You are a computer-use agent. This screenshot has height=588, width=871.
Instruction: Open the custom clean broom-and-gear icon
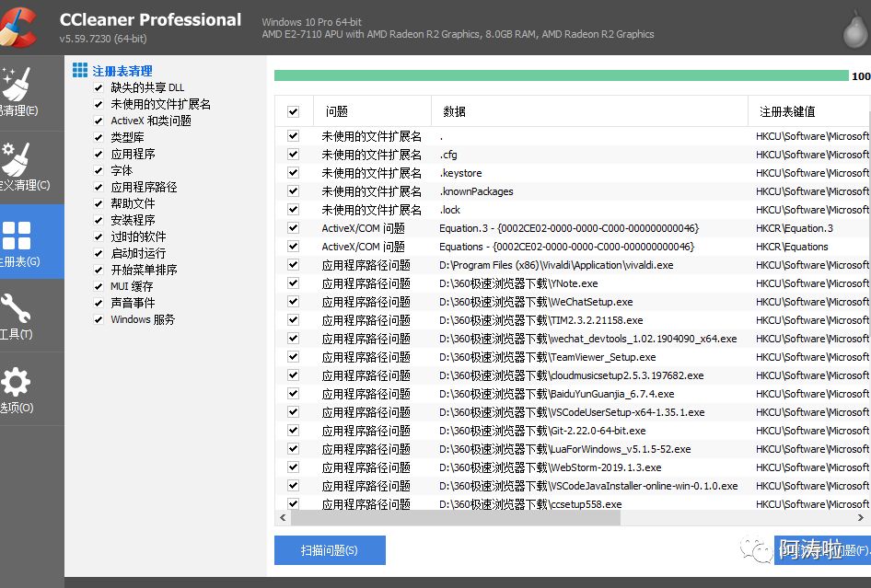coord(16,159)
